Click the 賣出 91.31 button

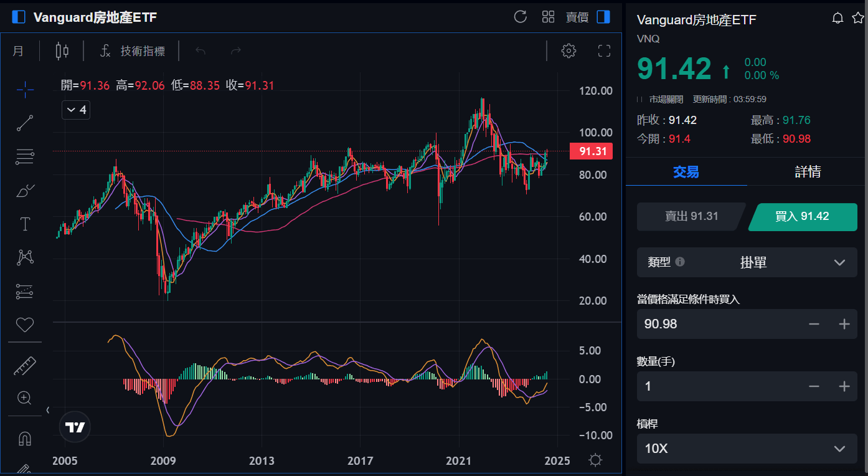coord(691,217)
